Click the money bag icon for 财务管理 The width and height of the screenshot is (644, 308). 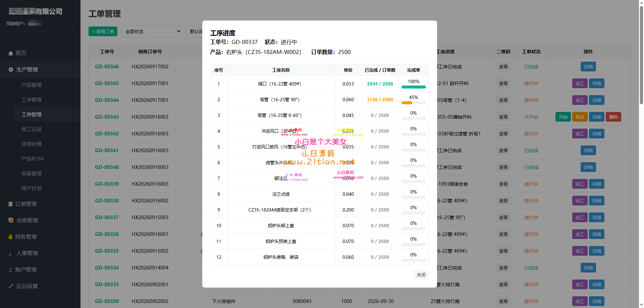point(10,237)
